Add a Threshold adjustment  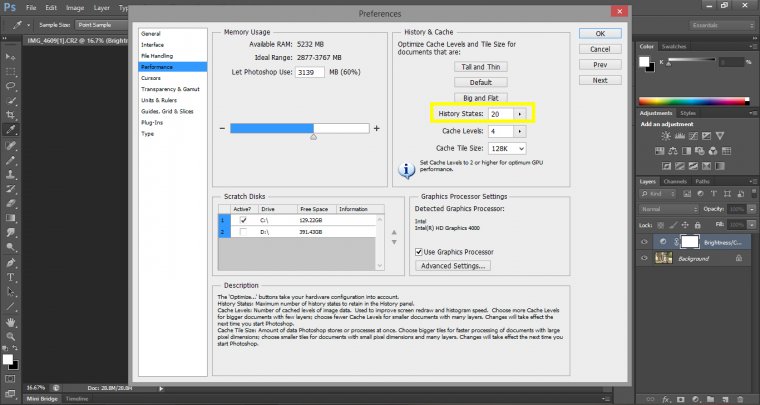point(693,166)
